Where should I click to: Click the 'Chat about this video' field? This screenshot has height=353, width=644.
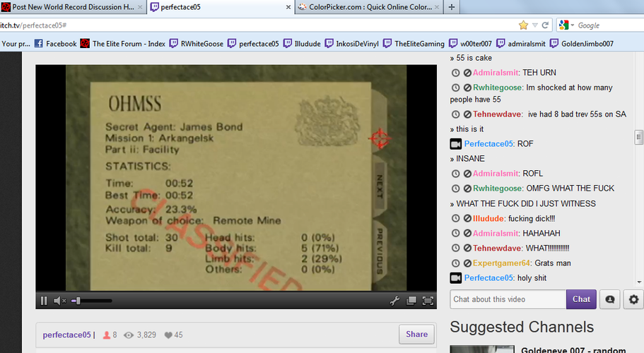coord(508,299)
